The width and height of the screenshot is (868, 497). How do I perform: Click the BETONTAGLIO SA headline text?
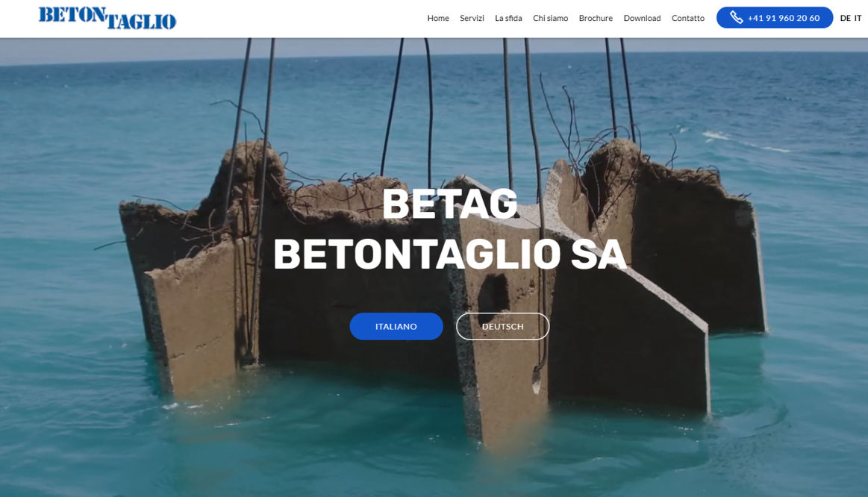click(x=449, y=255)
